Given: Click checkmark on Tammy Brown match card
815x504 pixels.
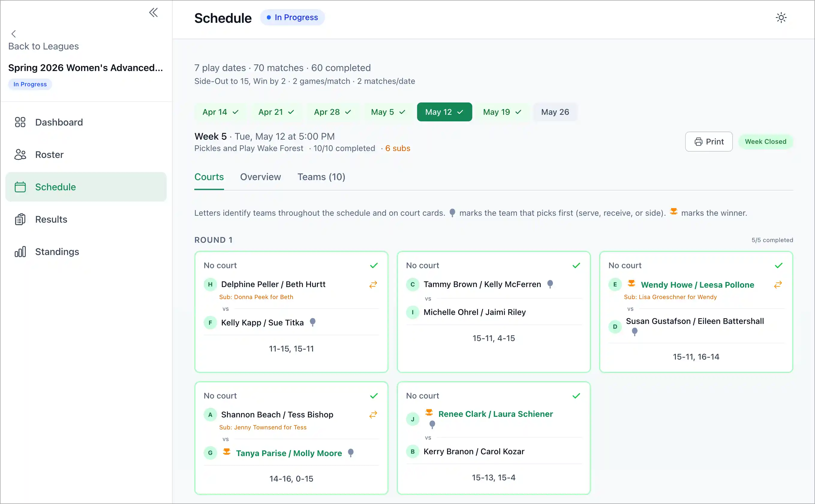Looking at the screenshot, I should (576, 265).
